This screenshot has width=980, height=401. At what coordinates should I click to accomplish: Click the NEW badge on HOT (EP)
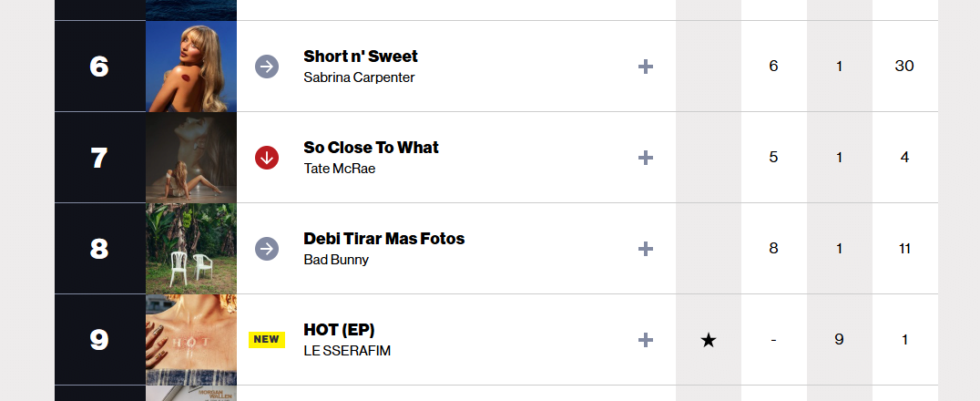pyautogui.click(x=267, y=340)
